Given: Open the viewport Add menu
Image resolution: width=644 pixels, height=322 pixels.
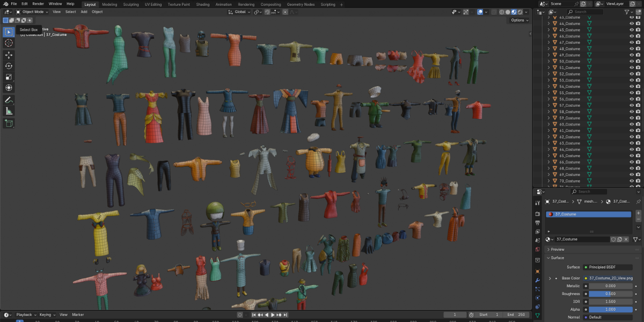Looking at the screenshot, I should 84,12.
